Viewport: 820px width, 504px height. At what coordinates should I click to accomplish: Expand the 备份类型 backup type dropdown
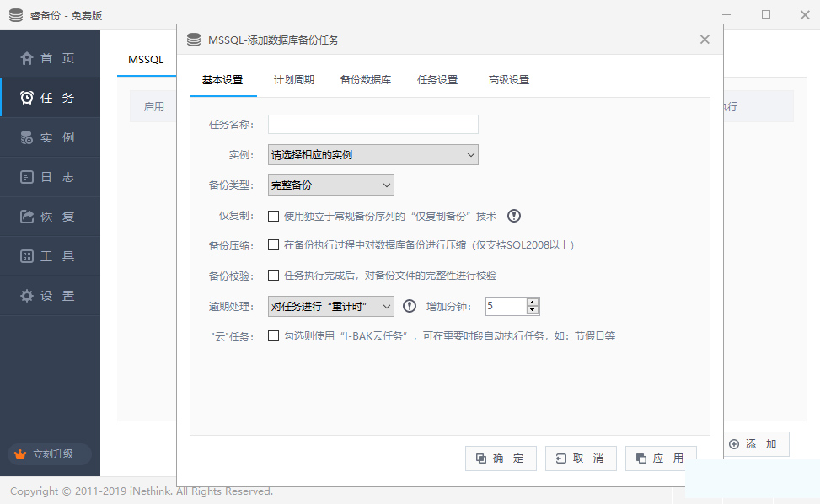tap(330, 185)
